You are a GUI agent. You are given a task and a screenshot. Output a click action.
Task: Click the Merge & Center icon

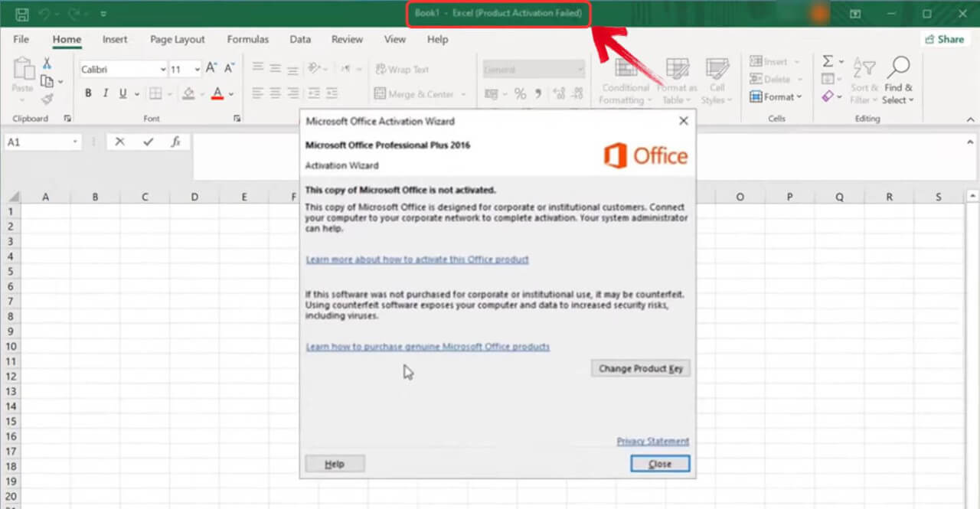click(x=381, y=93)
